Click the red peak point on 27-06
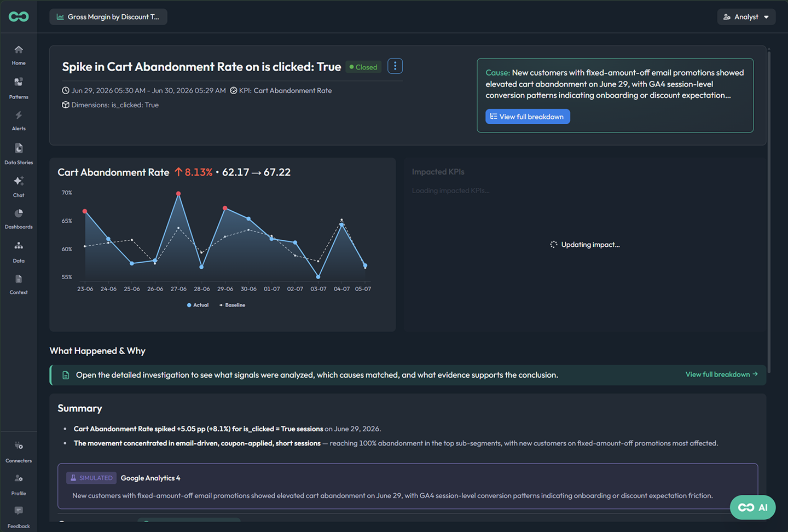Viewport: 788px width, 532px height. (178, 194)
